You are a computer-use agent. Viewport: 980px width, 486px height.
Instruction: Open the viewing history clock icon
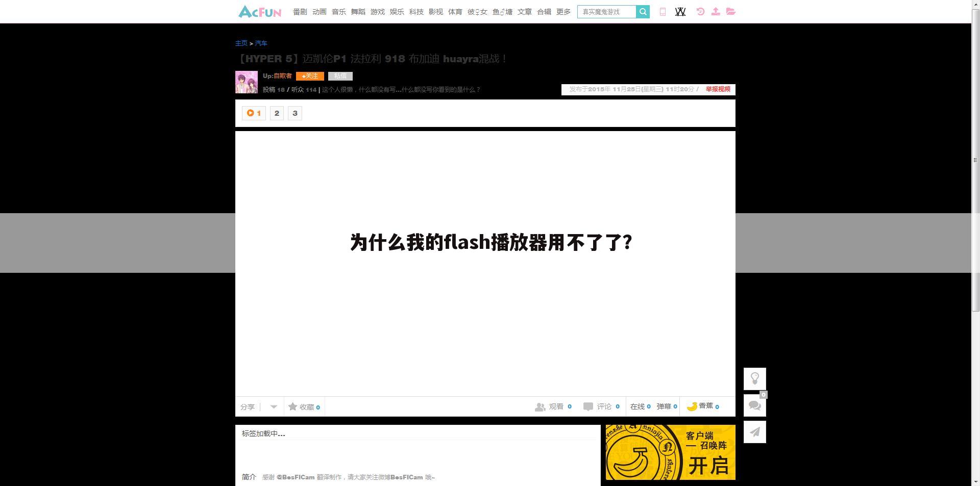pos(700,11)
